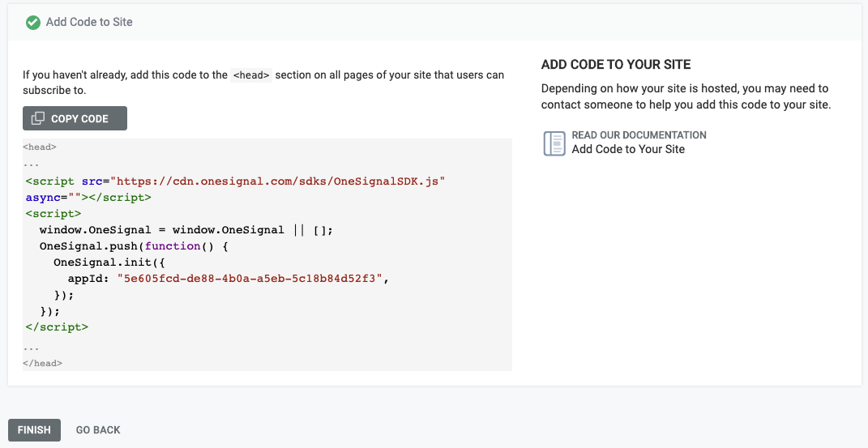Click the closing </script> tag line
The height and width of the screenshot is (448, 868).
57,327
